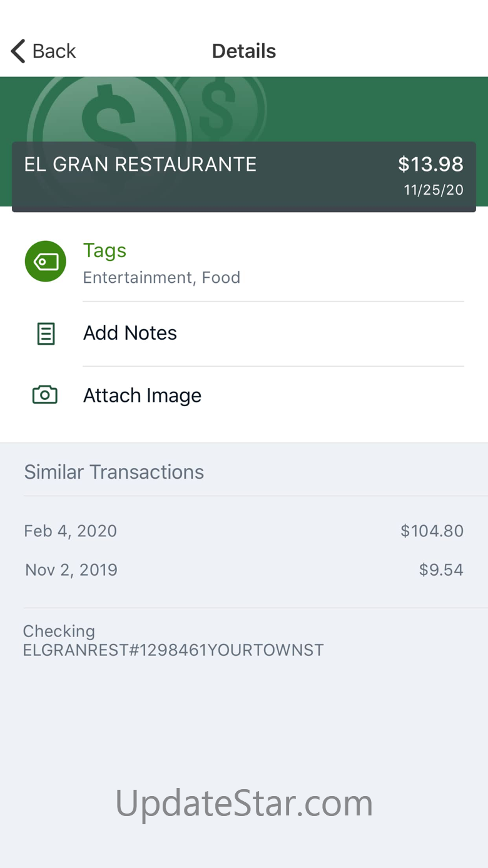Select Add Notes option
This screenshot has width=488, height=868.
[244, 334]
